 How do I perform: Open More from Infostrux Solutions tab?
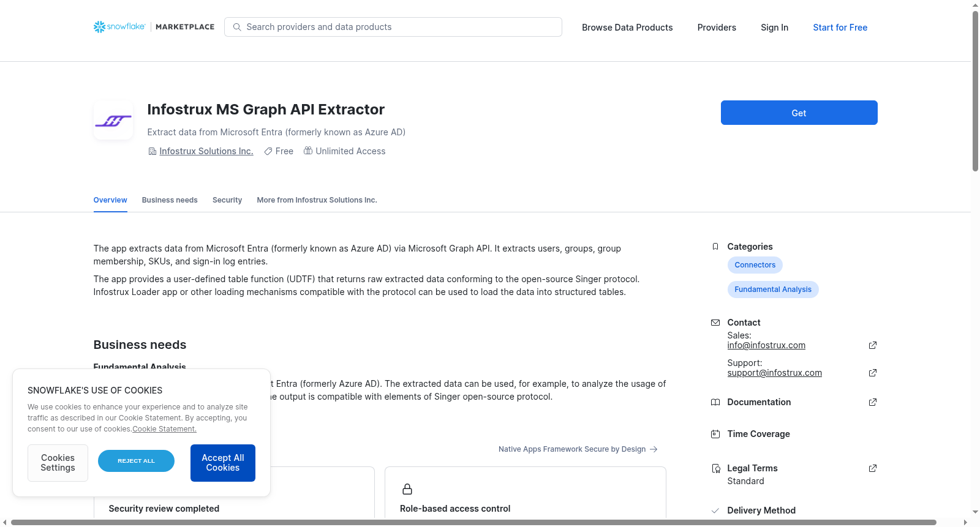tap(317, 200)
